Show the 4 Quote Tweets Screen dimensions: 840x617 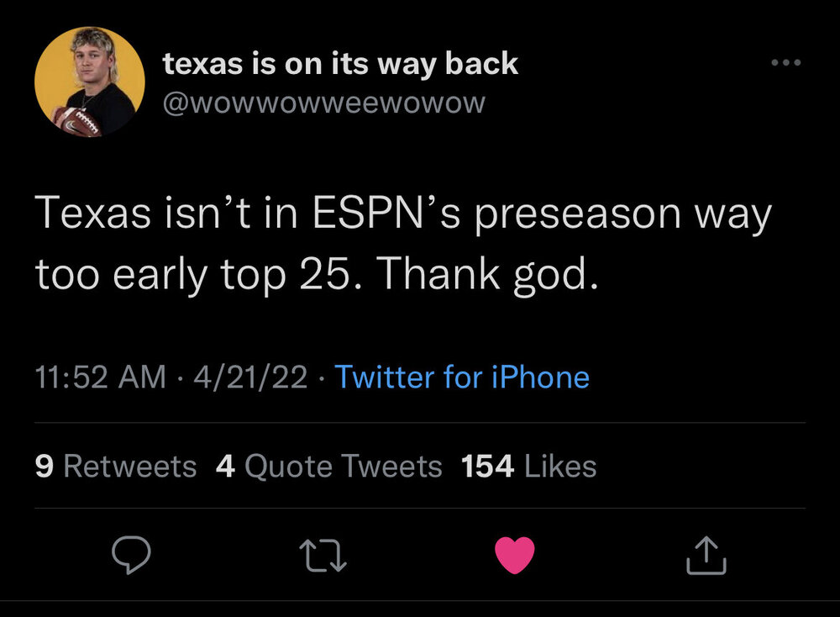coord(328,466)
